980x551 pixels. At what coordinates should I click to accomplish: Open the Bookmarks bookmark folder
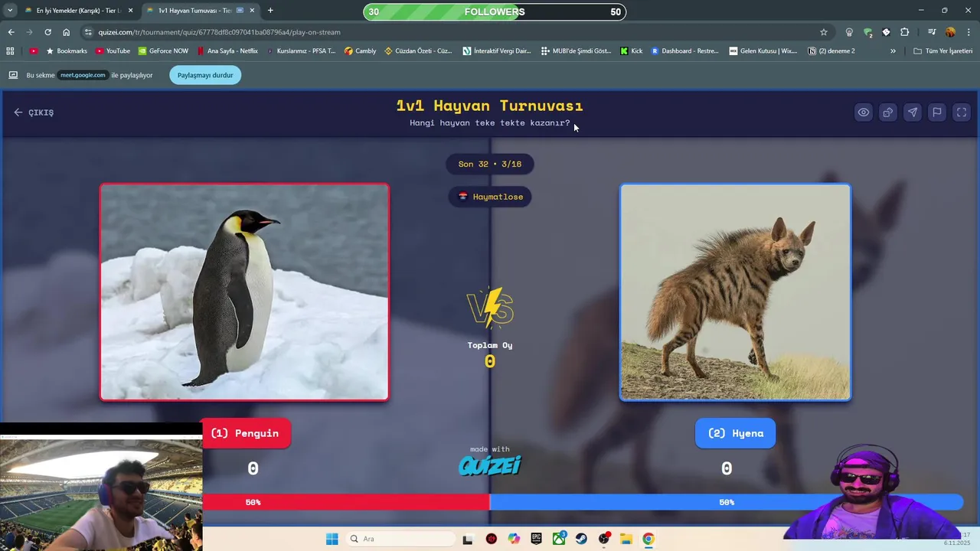tap(67, 51)
